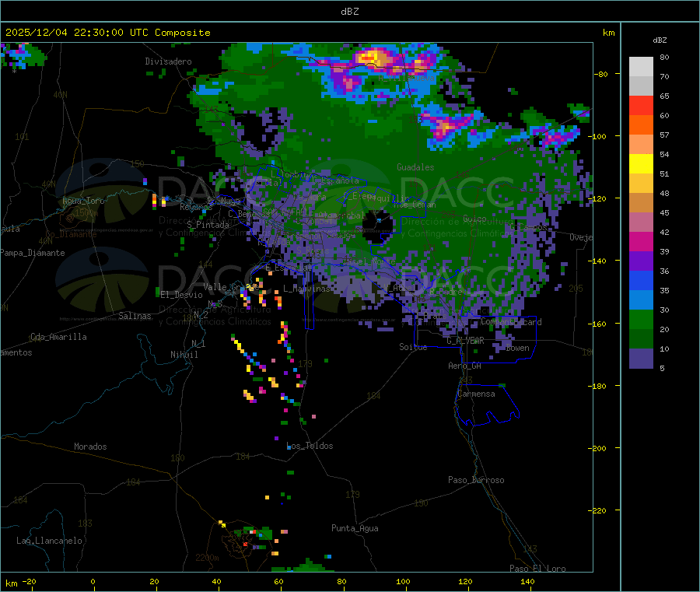Click the Aero_GA map label
Viewport: 700px width, 592px height.
(x=465, y=366)
